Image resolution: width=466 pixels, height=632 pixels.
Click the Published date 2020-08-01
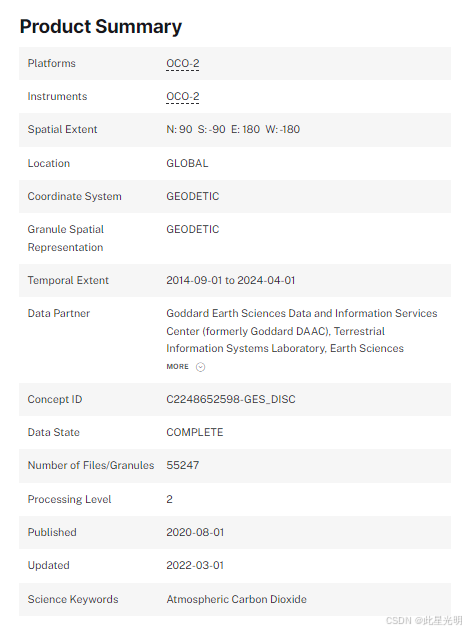point(195,532)
